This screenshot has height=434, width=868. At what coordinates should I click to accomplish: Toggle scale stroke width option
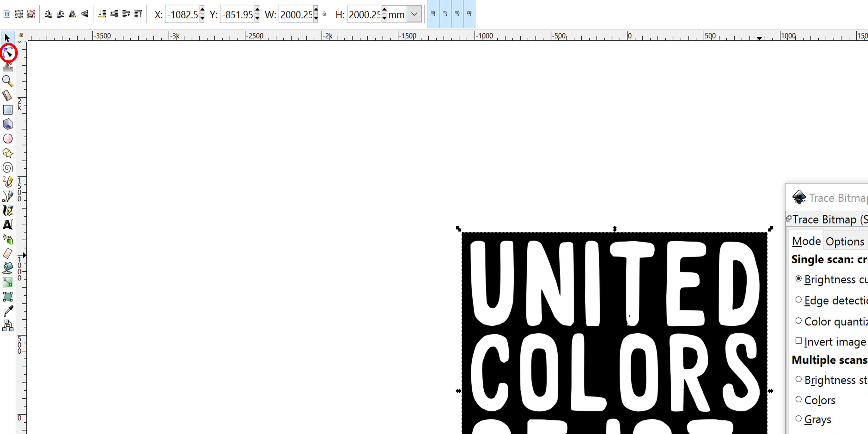pos(433,14)
